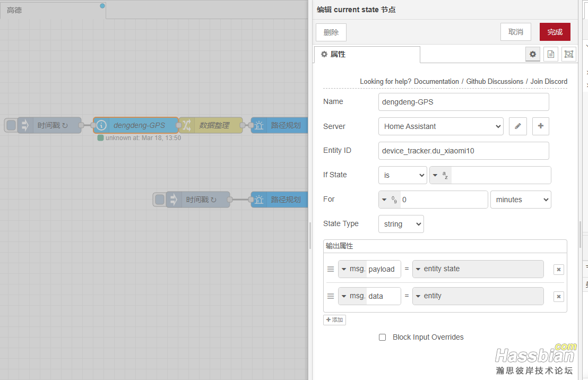Image resolution: width=588 pixels, height=380 pixels.
Task: Open the If State value type selector
Action: pyautogui.click(x=440, y=175)
